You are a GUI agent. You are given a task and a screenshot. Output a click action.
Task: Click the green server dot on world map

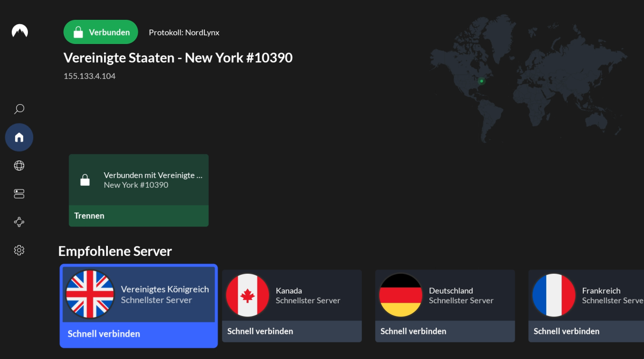(x=481, y=81)
